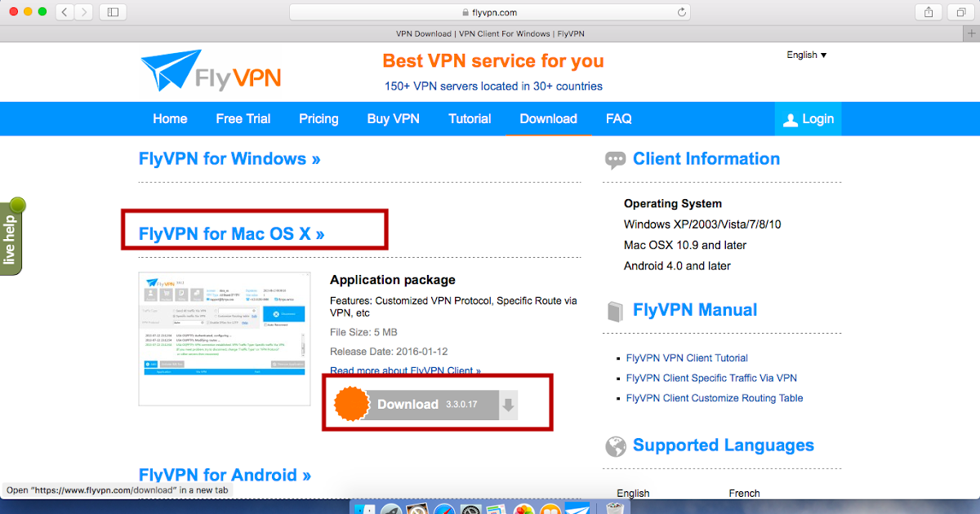The height and width of the screenshot is (514, 980).
Task: Click the Client Information heading
Action: click(x=706, y=159)
